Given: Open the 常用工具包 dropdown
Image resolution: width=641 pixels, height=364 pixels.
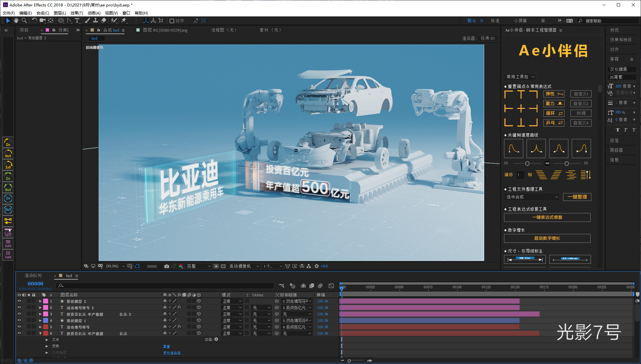Looking at the screenshot, I should pos(520,77).
